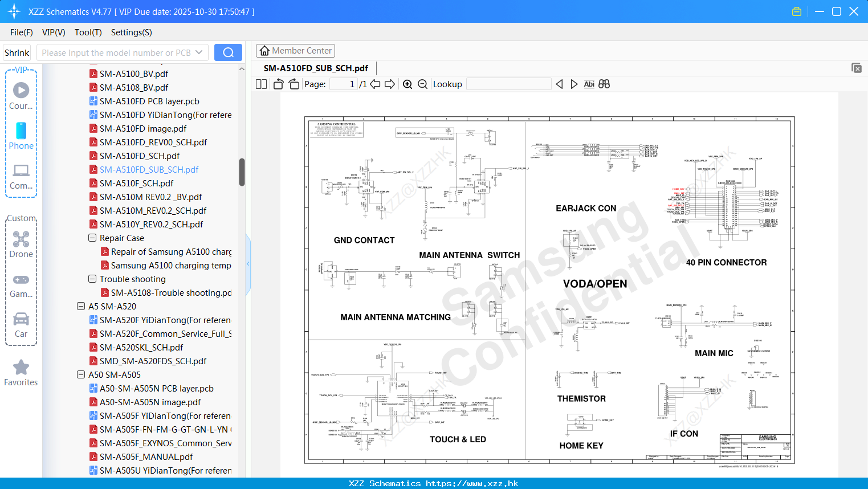This screenshot has height=489, width=868.
Task: Open the Settings(S) menu
Action: [x=132, y=32]
